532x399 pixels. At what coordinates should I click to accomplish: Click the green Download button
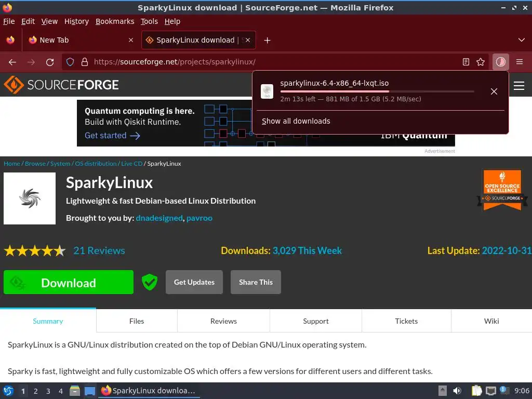pos(69,282)
